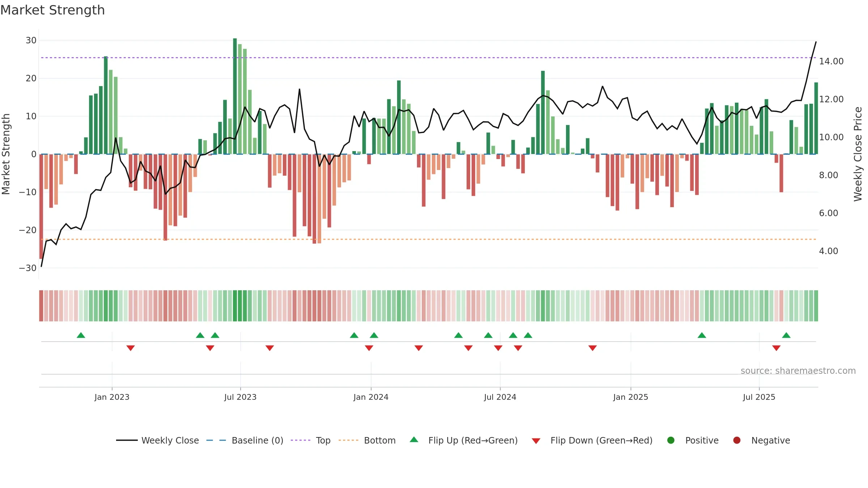The width and height of the screenshot is (868, 488).
Task: Click the 10.00 price tick on right axis
Action: (831, 137)
